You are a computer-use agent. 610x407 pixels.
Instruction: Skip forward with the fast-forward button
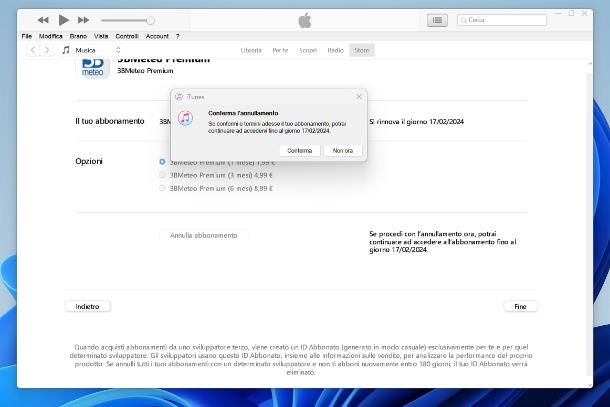(83, 20)
